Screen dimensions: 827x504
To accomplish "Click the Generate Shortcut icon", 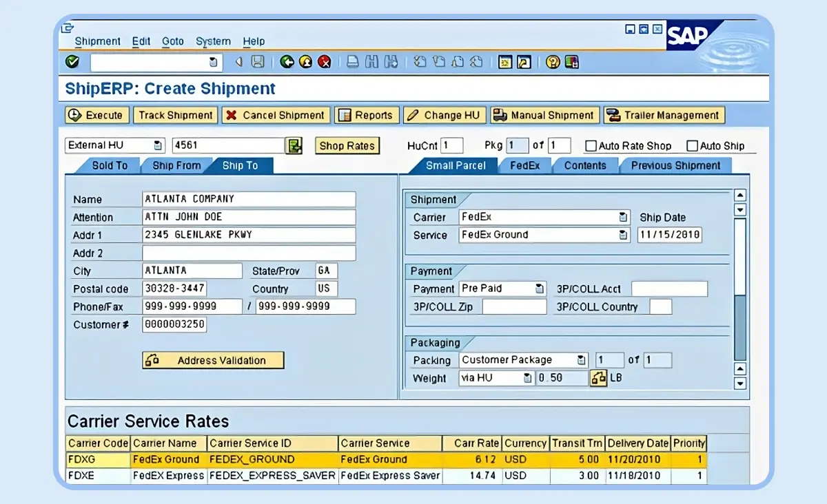I will [524, 62].
